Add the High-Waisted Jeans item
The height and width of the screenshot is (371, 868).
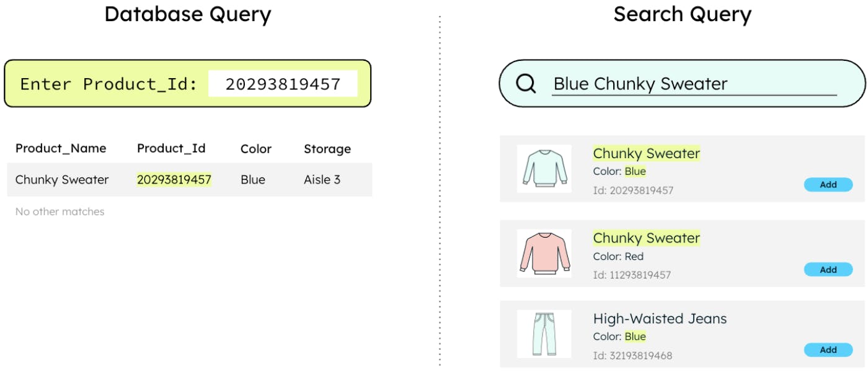828,350
